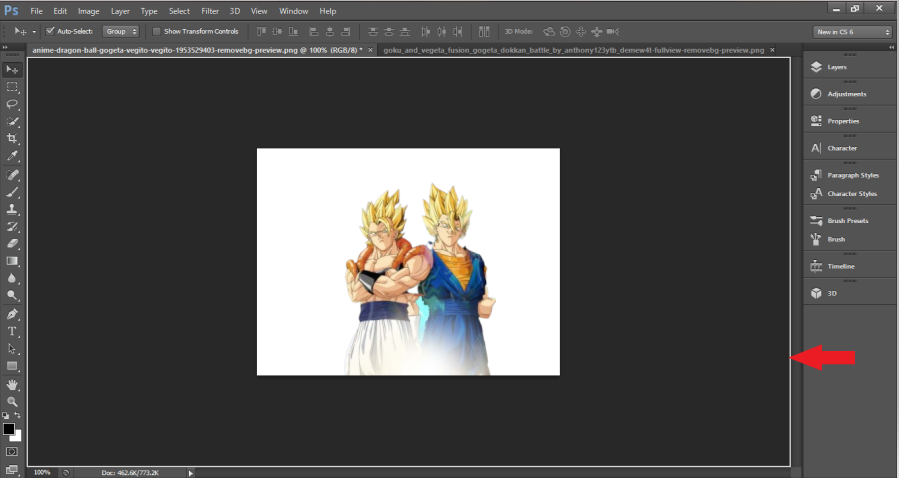The image size is (899, 478).
Task: Select the Brush tool
Action: pyautogui.click(x=12, y=192)
